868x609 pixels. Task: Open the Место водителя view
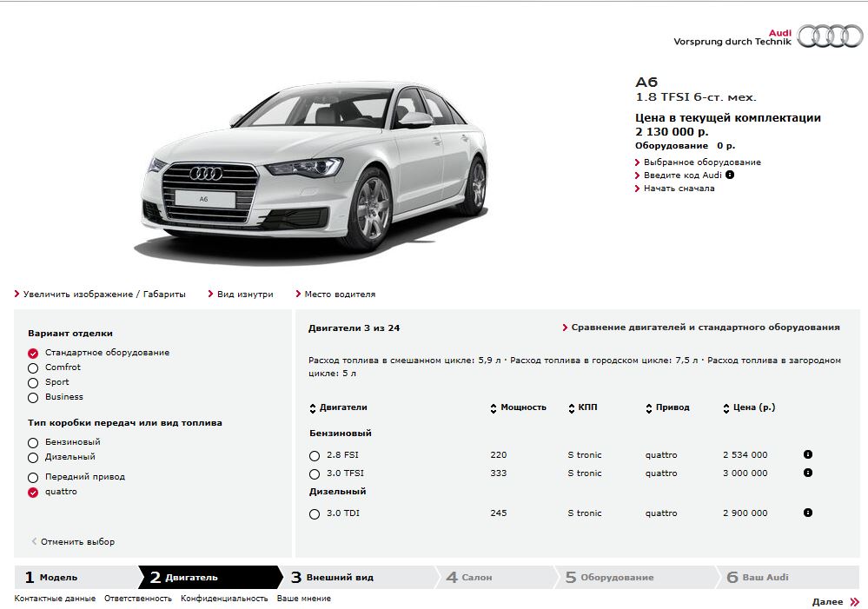point(335,294)
